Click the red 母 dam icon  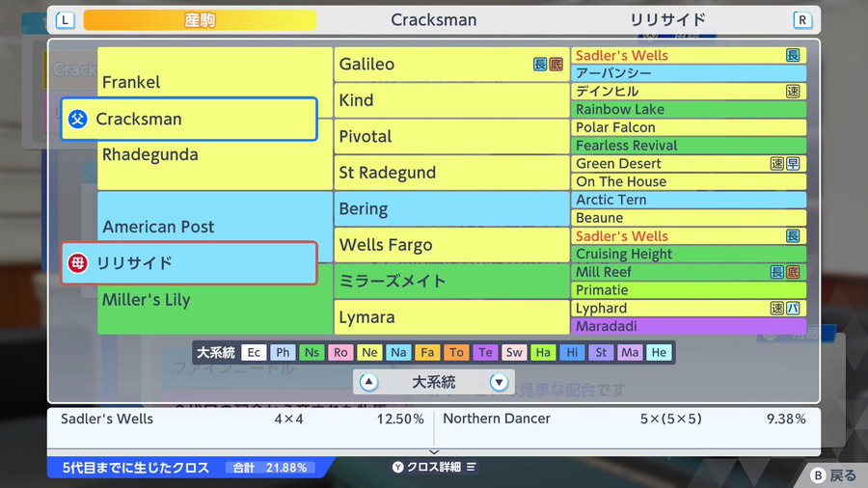[x=78, y=263]
